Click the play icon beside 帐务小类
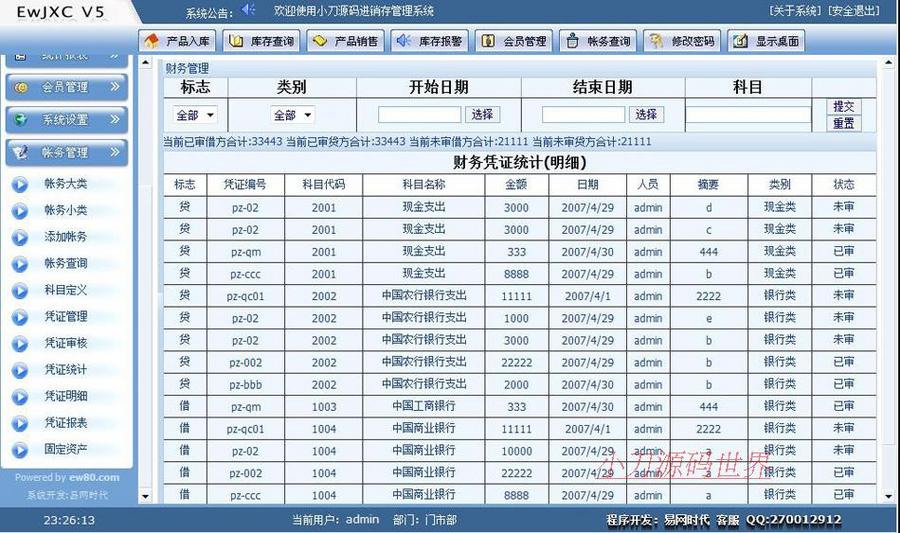 [20, 211]
